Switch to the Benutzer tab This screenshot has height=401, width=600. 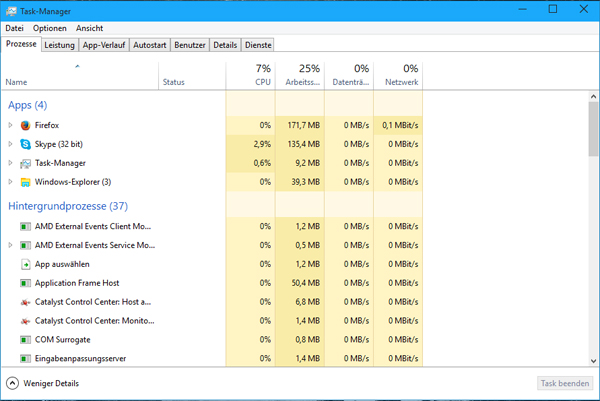[x=190, y=45]
